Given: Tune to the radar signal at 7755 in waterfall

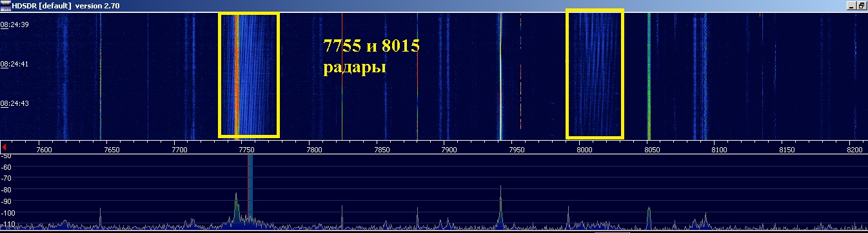Looking at the screenshot, I should (x=249, y=74).
